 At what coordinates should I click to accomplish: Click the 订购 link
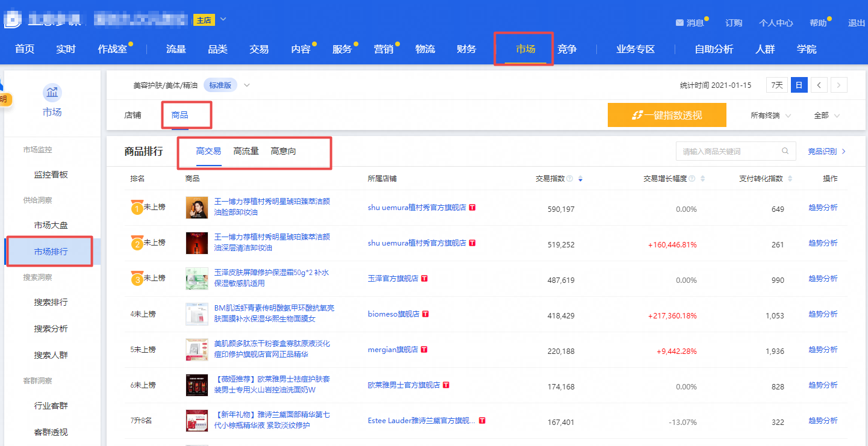click(x=734, y=23)
